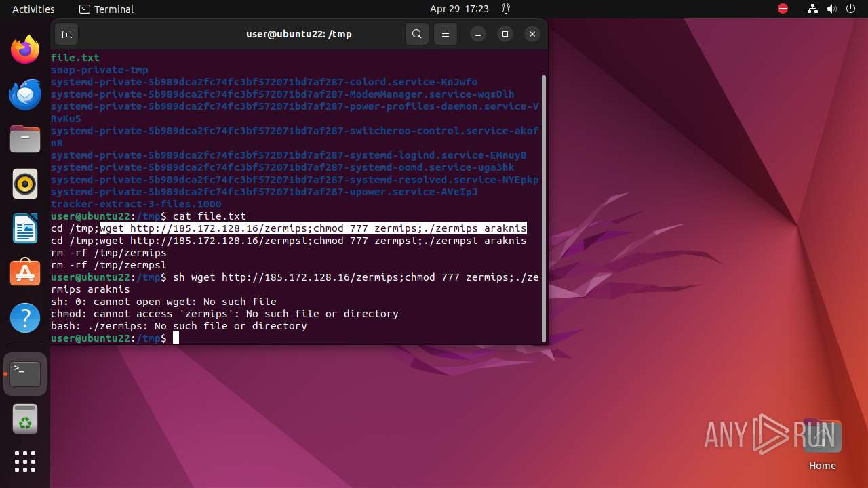Screen dimensions: 868x488
Task: Click the 'snap-private-tmp' directory entry
Action: tap(100, 70)
